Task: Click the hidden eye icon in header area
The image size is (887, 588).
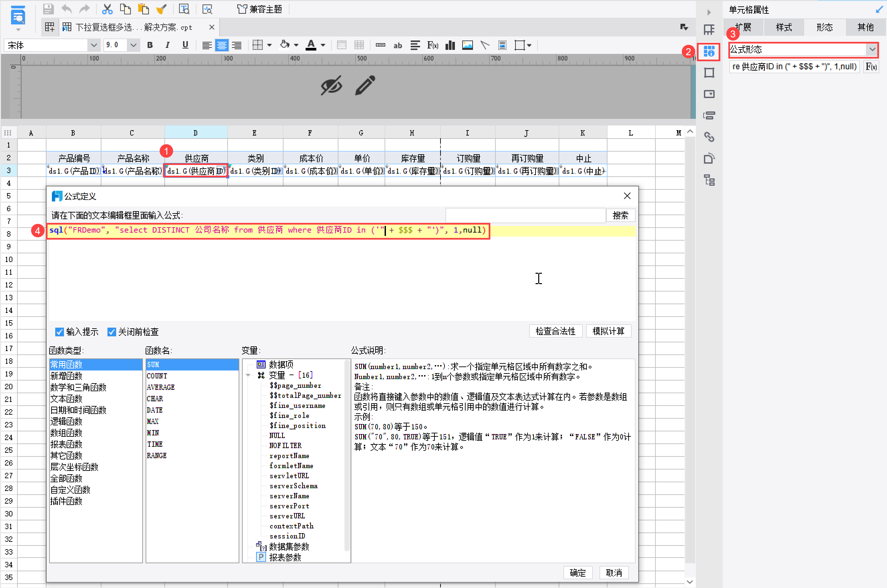Action: click(331, 86)
